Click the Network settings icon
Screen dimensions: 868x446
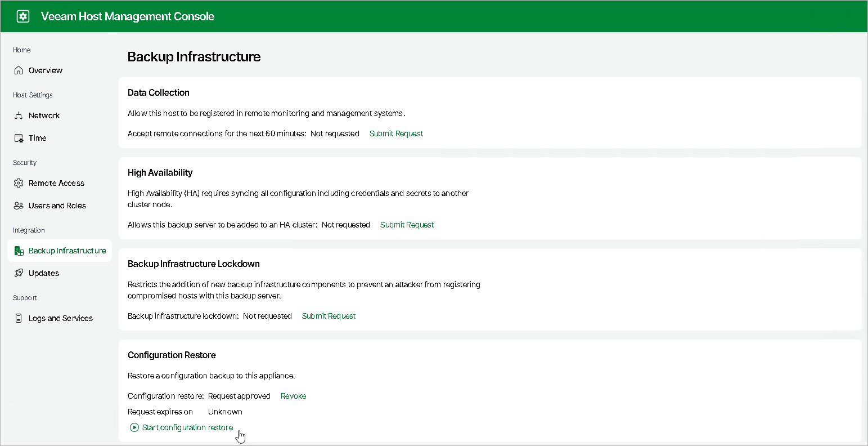[19, 115]
